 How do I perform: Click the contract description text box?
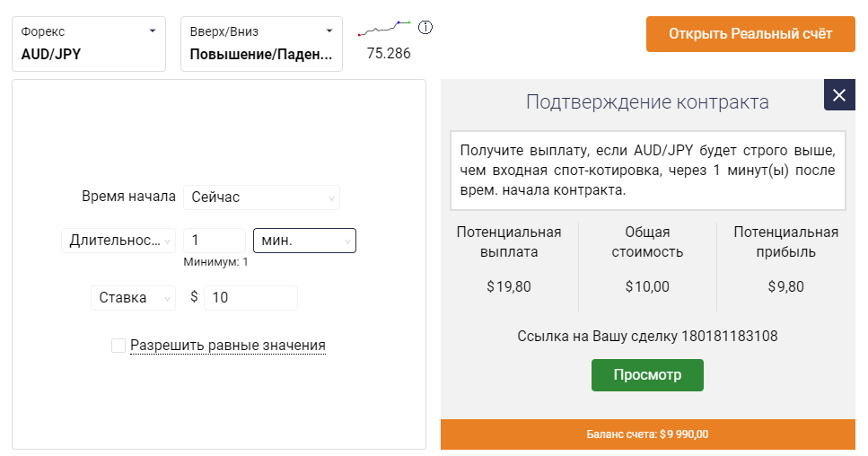[647, 170]
